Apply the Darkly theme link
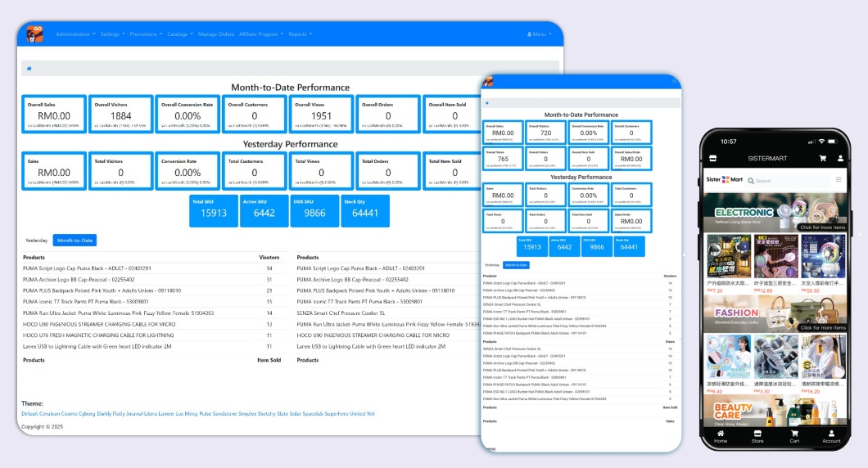868x468 pixels. point(104,414)
